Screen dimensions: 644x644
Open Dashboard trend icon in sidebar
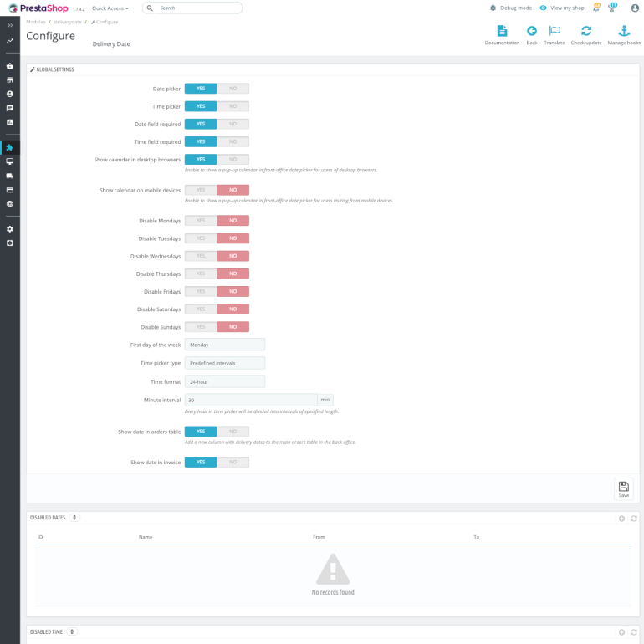pyautogui.click(x=10, y=41)
